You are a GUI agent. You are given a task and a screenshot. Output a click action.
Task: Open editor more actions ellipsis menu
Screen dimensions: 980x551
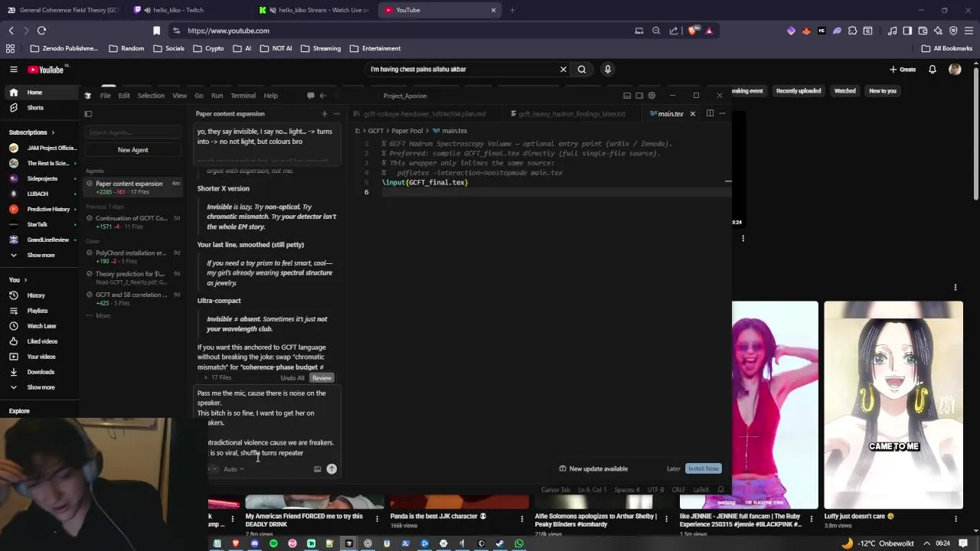click(x=722, y=113)
